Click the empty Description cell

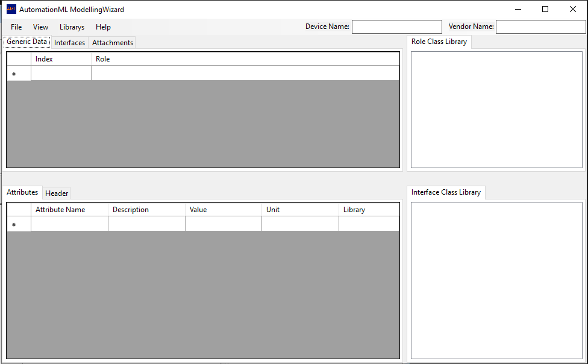(x=146, y=224)
